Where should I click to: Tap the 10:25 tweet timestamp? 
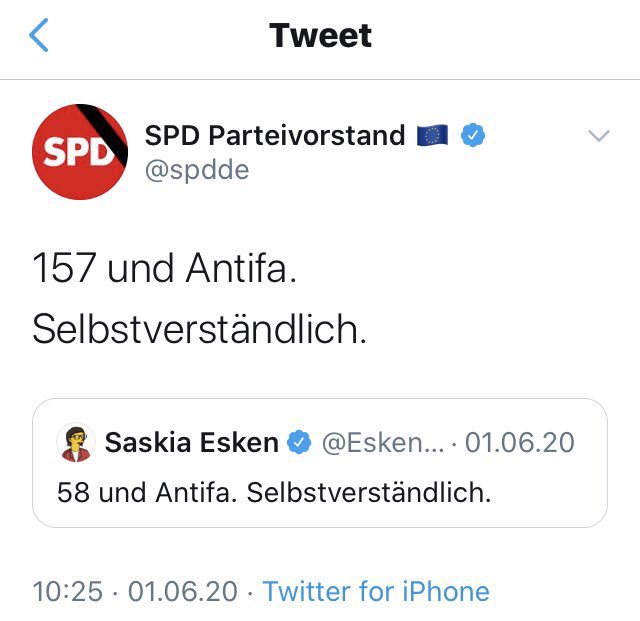pos(67,591)
